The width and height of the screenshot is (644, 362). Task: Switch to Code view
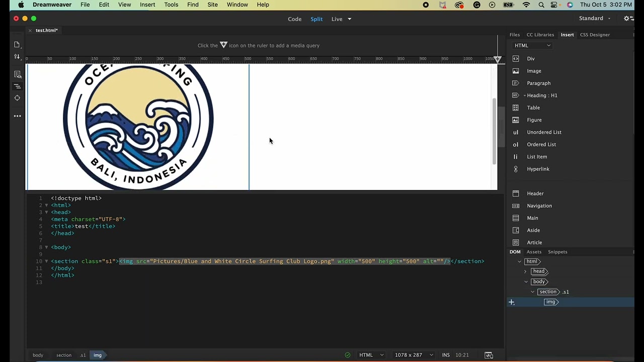click(295, 19)
